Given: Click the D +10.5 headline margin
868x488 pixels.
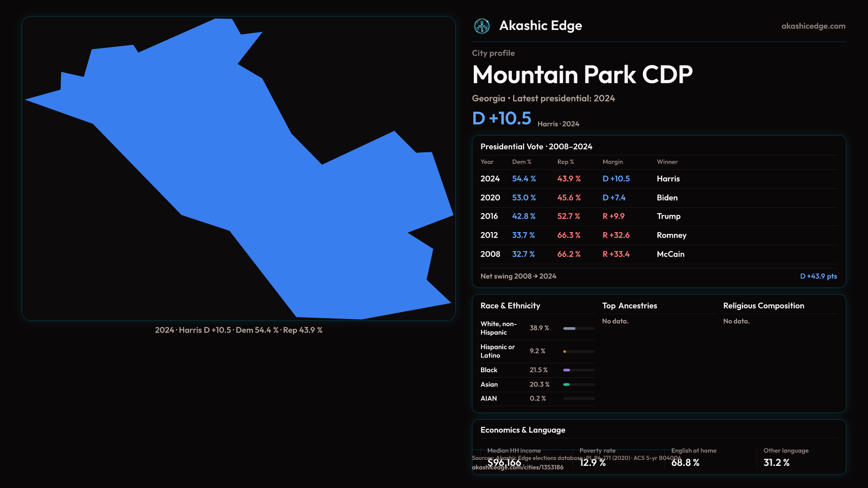Looking at the screenshot, I should tap(501, 118).
